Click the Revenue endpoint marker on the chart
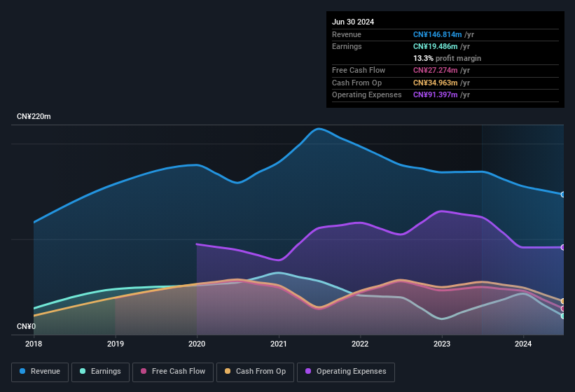The height and width of the screenshot is (392, 575). pos(563,195)
